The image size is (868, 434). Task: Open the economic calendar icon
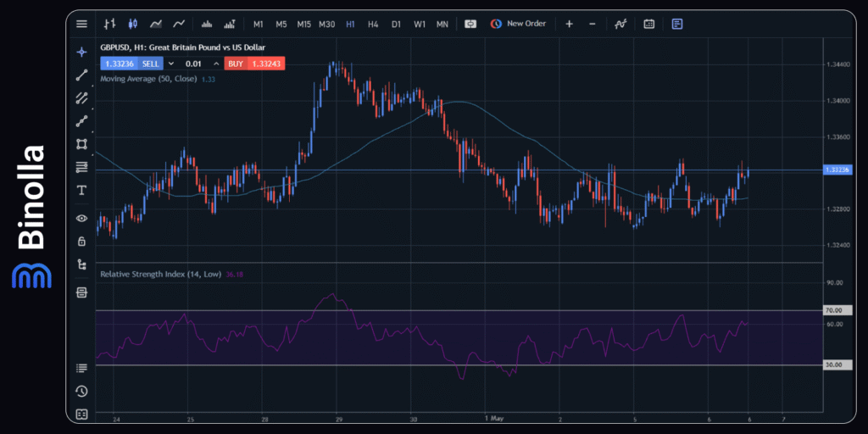[648, 24]
